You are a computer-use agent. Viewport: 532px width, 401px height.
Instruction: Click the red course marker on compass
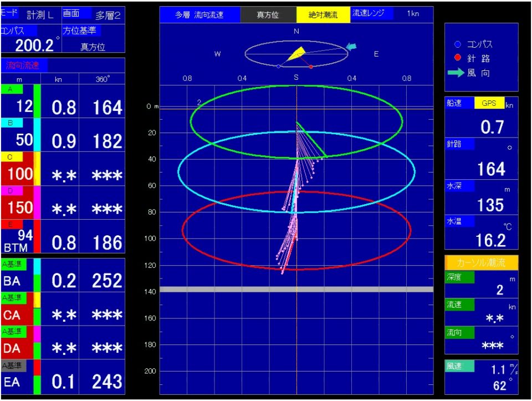(311, 67)
